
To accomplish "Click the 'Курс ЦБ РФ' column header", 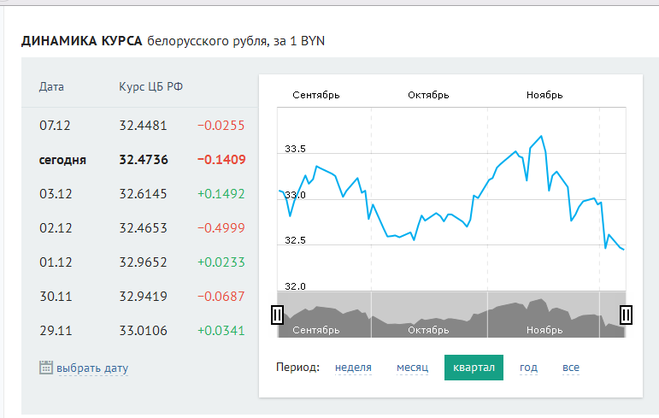I will click(x=150, y=87).
